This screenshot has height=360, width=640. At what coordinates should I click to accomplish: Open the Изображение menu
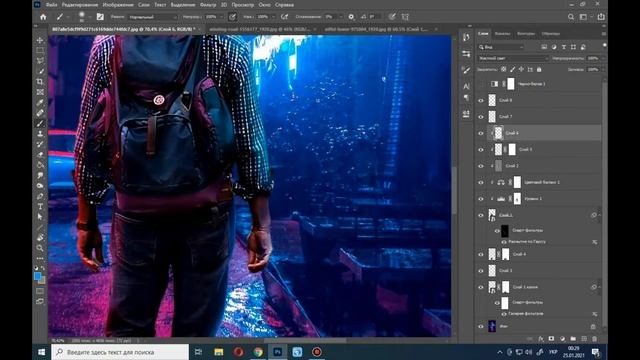click(x=118, y=5)
